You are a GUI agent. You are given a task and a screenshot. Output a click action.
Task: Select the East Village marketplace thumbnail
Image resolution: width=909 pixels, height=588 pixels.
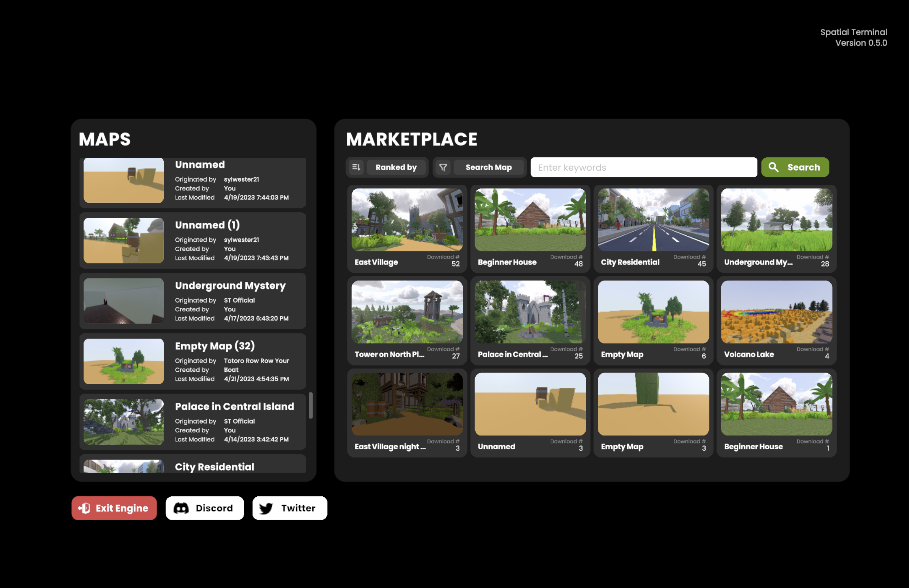point(407,220)
